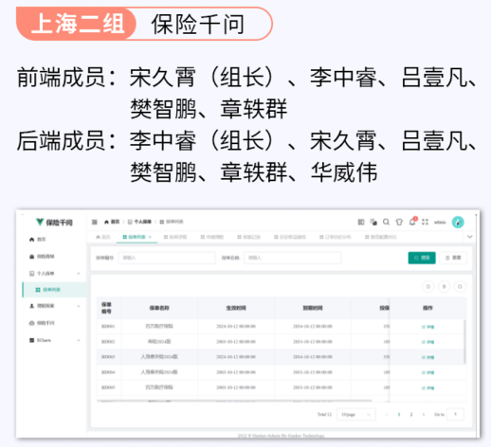
Task: Open the header search magnifier icon
Action: coord(386,222)
